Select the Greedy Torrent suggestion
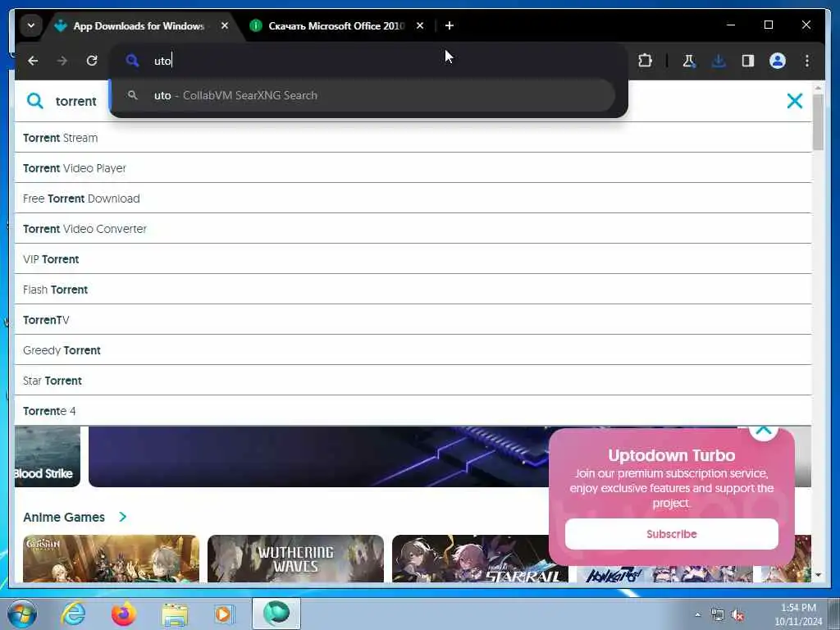 (413, 350)
